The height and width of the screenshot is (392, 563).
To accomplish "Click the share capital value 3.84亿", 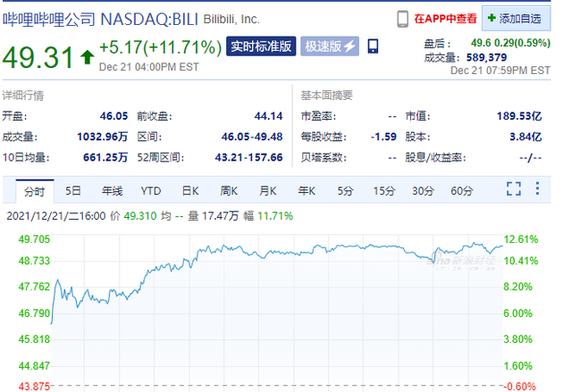I will tap(525, 137).
